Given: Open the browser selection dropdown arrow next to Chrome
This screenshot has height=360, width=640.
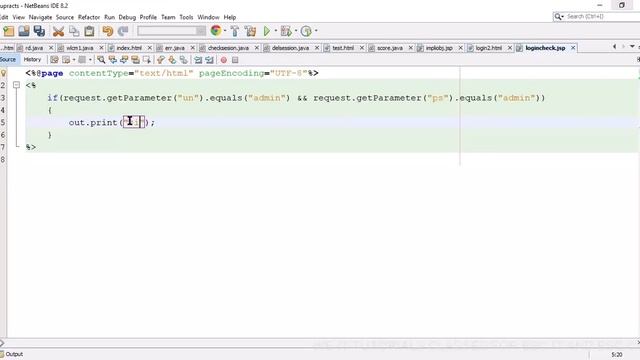Looking at the screenshot, I should (225, 31).
